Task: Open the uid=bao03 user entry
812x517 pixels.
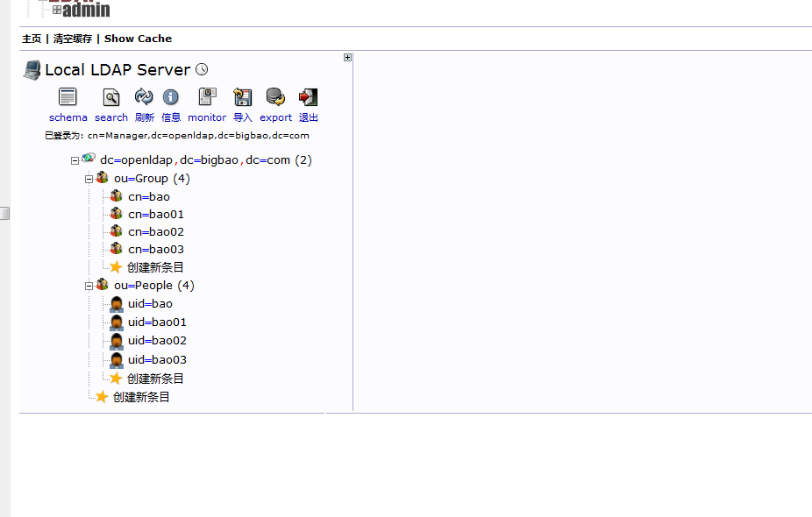Action: 157,359
